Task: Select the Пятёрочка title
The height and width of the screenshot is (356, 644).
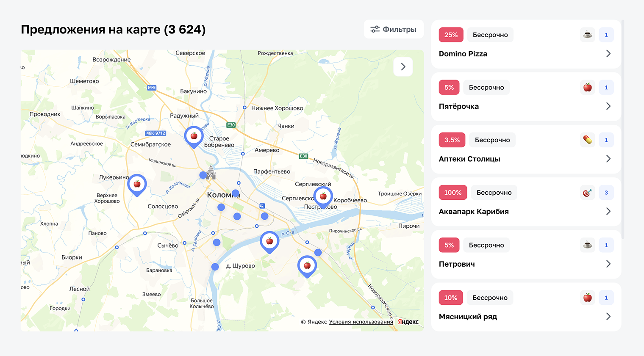Action: [459, 106]
